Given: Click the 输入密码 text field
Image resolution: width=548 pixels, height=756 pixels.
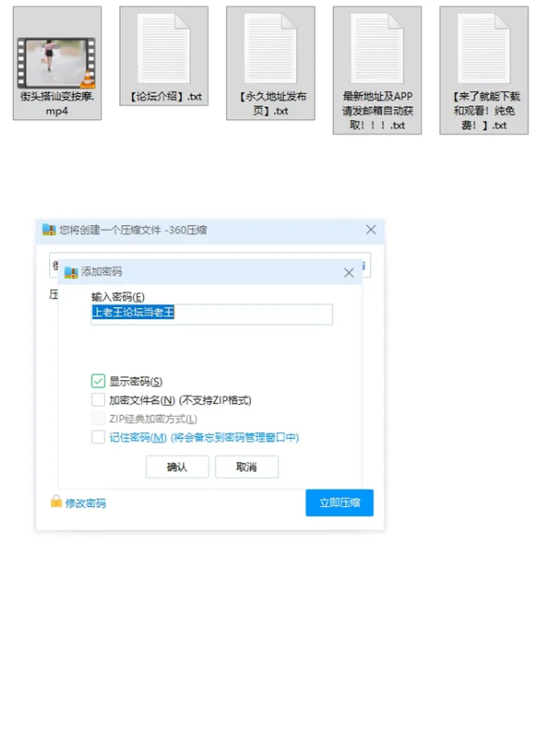Looking at the screenshot, I should 212,314.
